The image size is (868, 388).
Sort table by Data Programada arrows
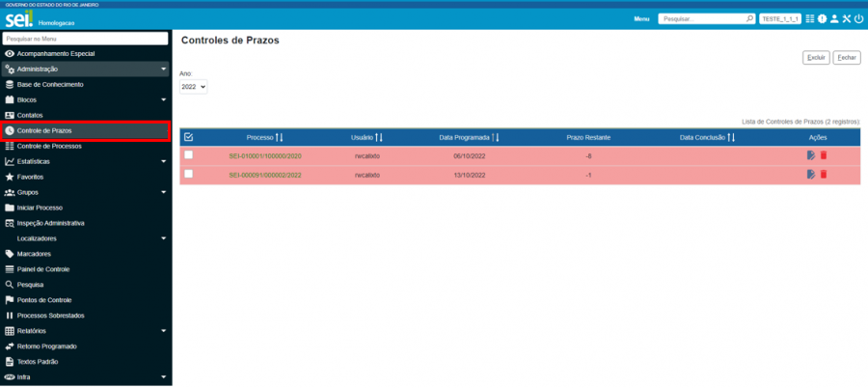click(x=497, y=138)
